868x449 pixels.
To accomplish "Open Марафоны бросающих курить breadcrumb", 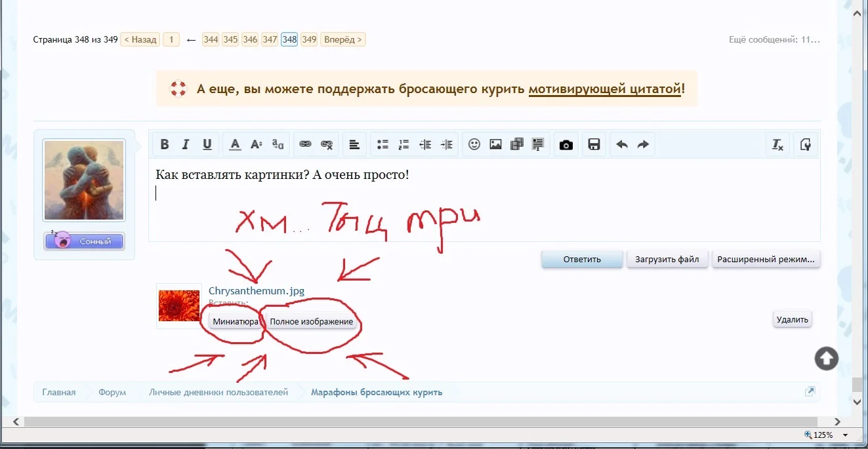I will click(377, 392).
